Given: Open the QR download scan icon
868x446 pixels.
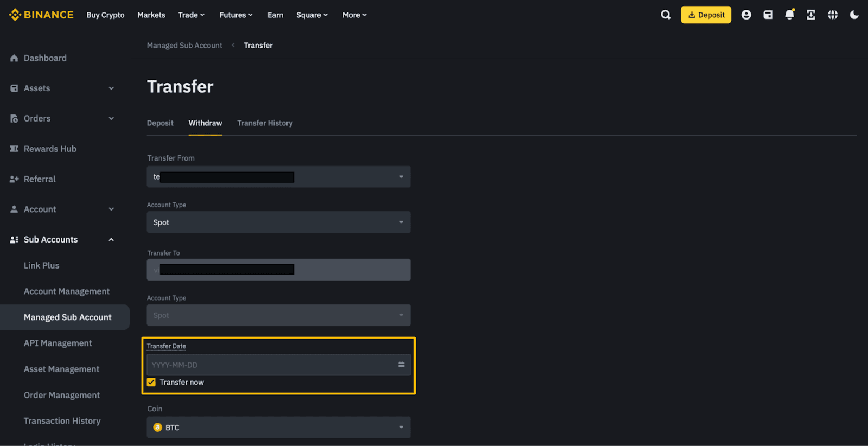Looking at the screenshot, I should 811,15.
